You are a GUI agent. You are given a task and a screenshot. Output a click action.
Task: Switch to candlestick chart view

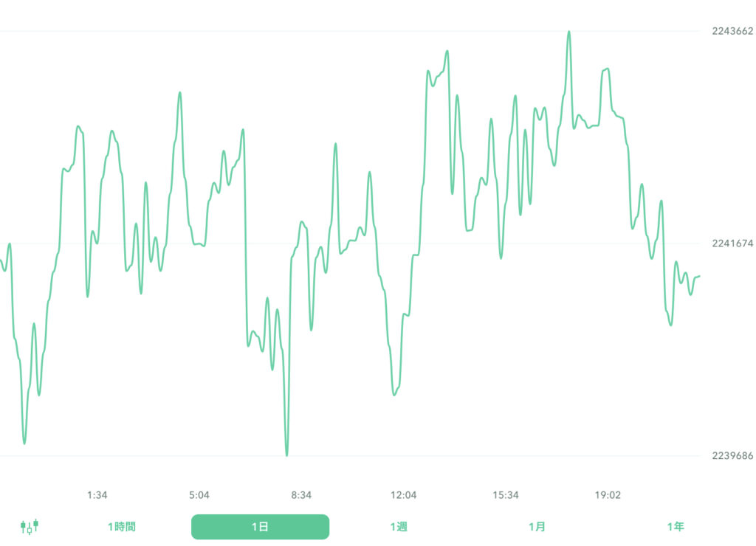[30, 527]
